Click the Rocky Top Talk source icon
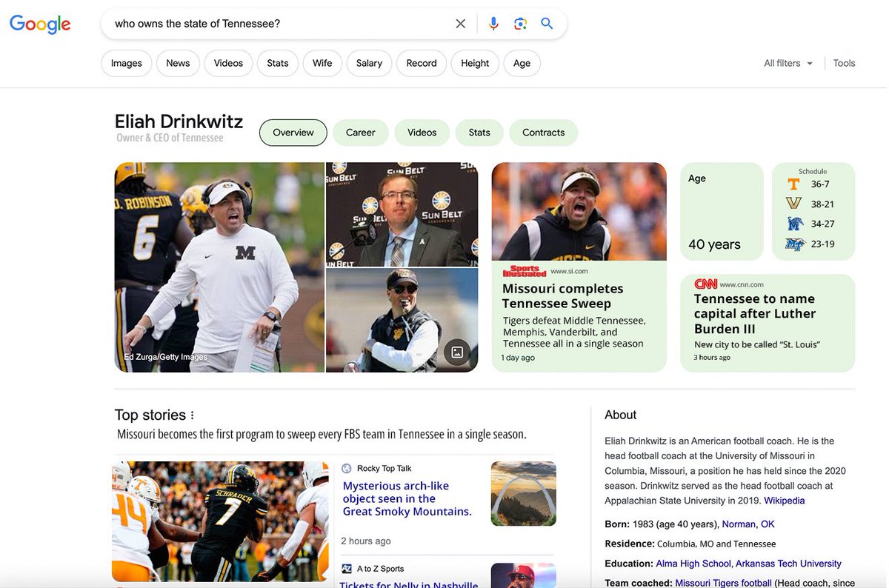Image resolution: width=889 pixels, height=588 pixels. 347,468
